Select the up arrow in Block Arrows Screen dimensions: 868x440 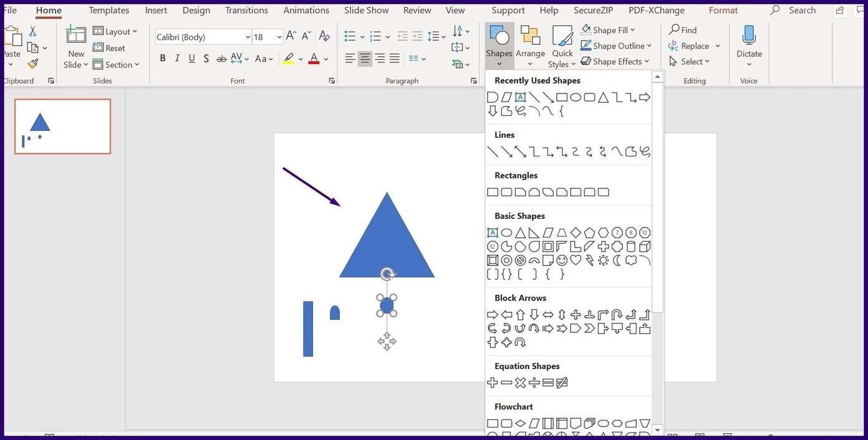pos(520,315)
